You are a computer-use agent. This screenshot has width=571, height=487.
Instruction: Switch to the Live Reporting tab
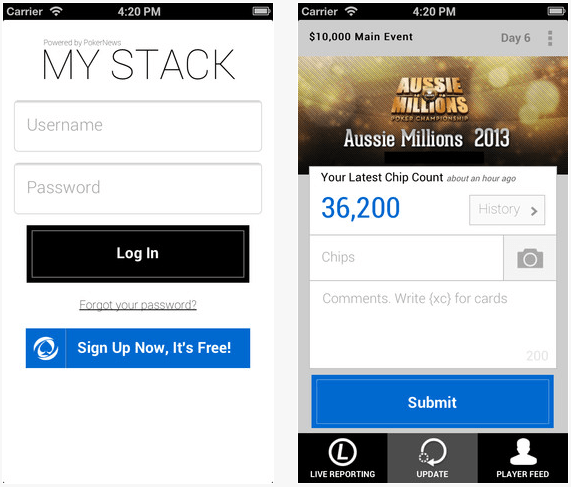point(343,458)
